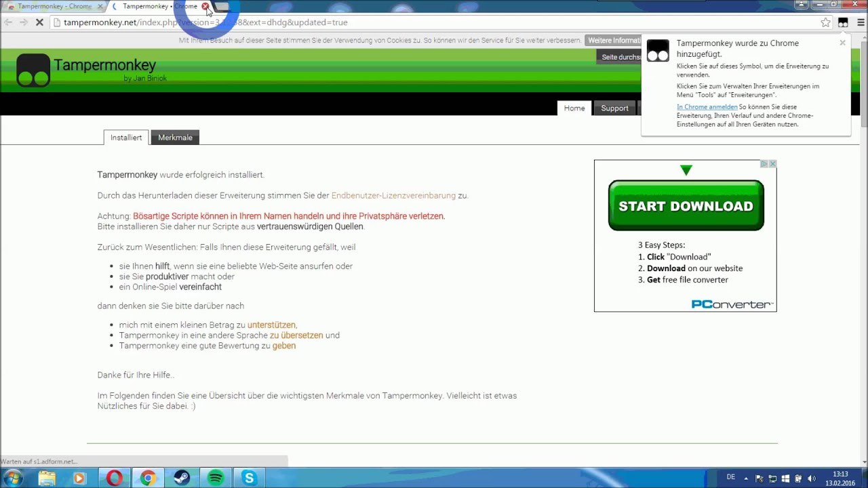Screen dimensions: 868x488
Task: Open the Support navigation tab
Action: [x=614, y=108]
